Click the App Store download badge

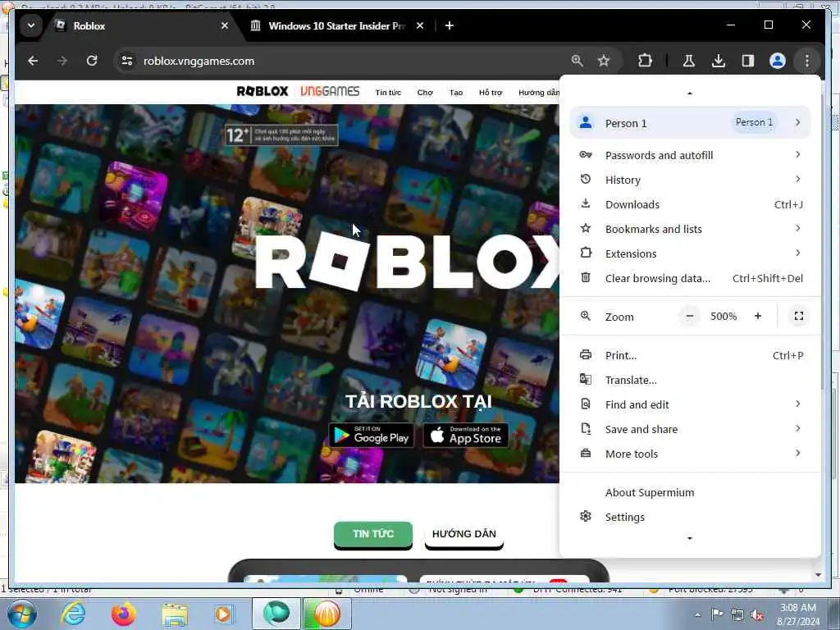466,435
